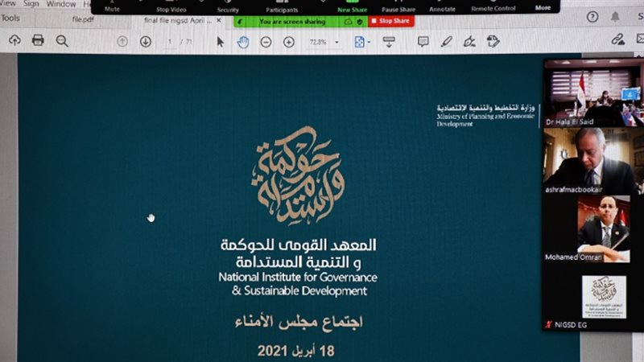Zoom in with the plus icon
The height and width of the screenshot is (362, 644).
289,42
